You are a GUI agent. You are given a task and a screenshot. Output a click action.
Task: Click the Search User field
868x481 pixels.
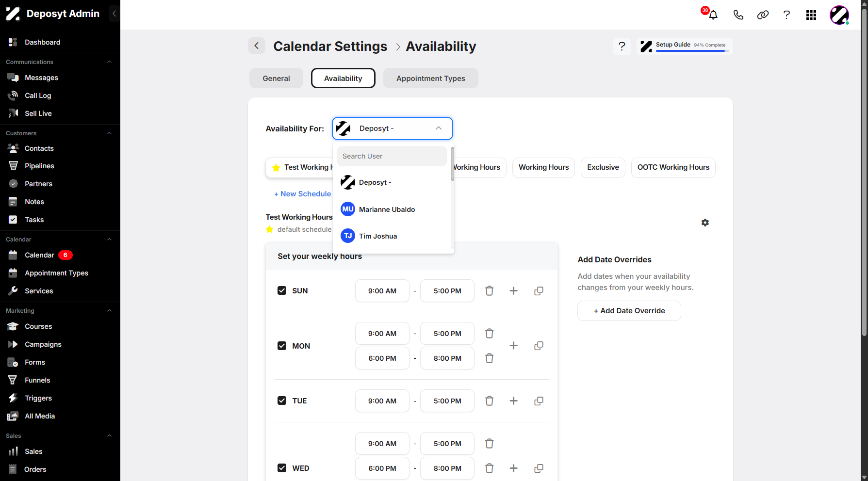pyautogui.click(x=392, y=156)
